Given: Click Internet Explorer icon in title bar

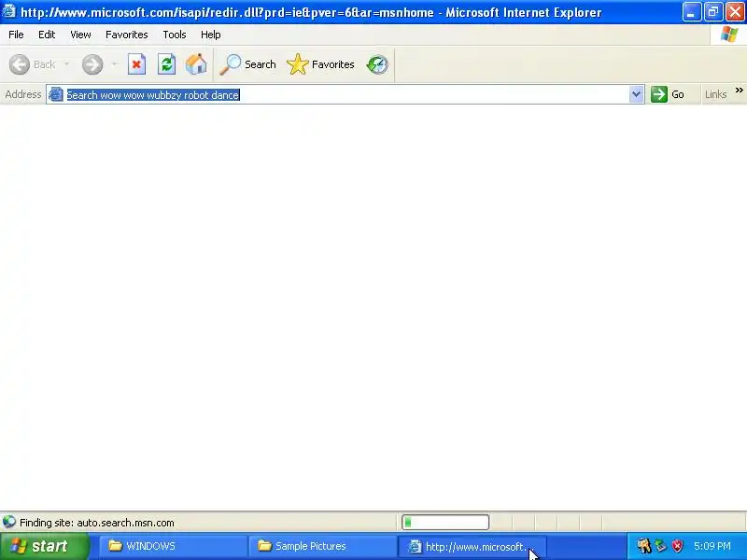Looking at the screenshot, I should tap(8, 11).
